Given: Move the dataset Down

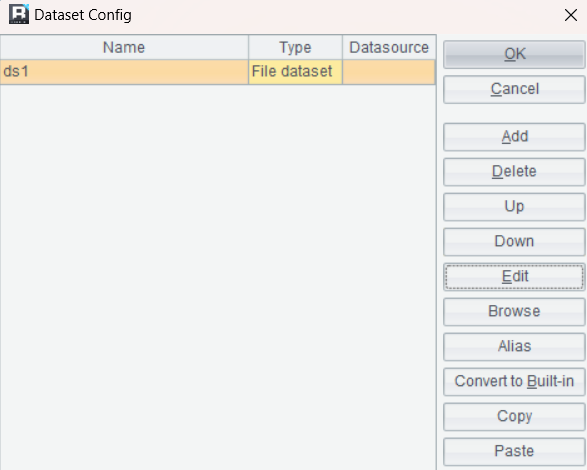Looking at the screenshot, I should (x=514, y=242).
